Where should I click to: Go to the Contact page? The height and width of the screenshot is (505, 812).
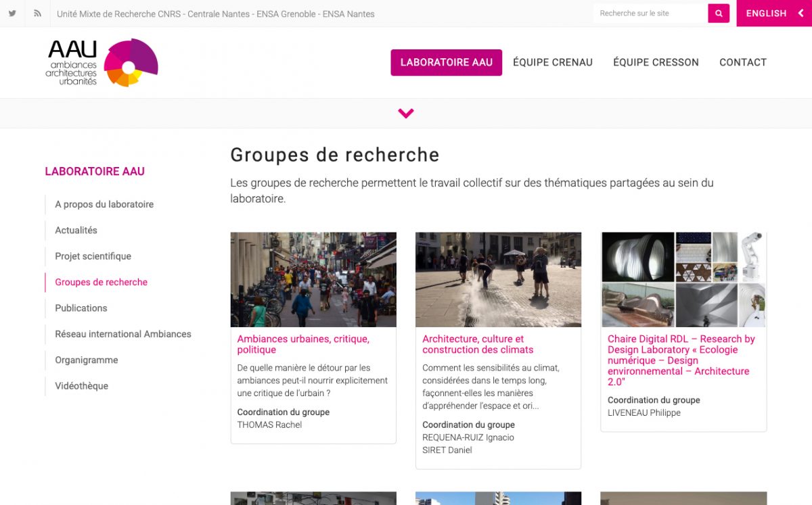[x=742, y=62]
